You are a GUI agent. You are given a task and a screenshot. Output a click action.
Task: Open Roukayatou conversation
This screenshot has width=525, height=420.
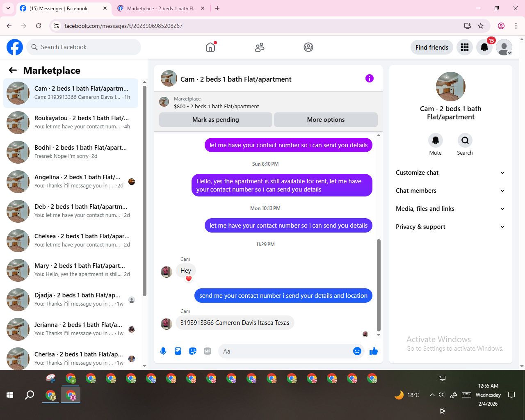pyautogui.click(x=71, y=123)
